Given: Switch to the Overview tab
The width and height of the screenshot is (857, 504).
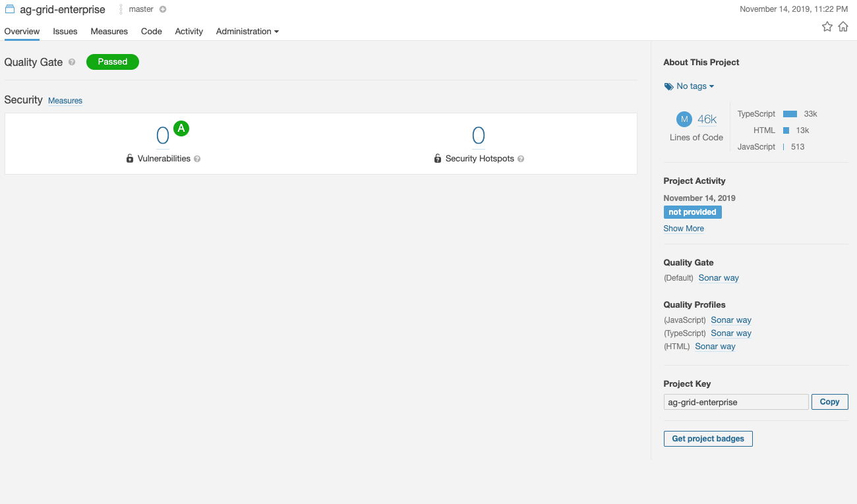Looking at the screenshot, I should (22, 31).
